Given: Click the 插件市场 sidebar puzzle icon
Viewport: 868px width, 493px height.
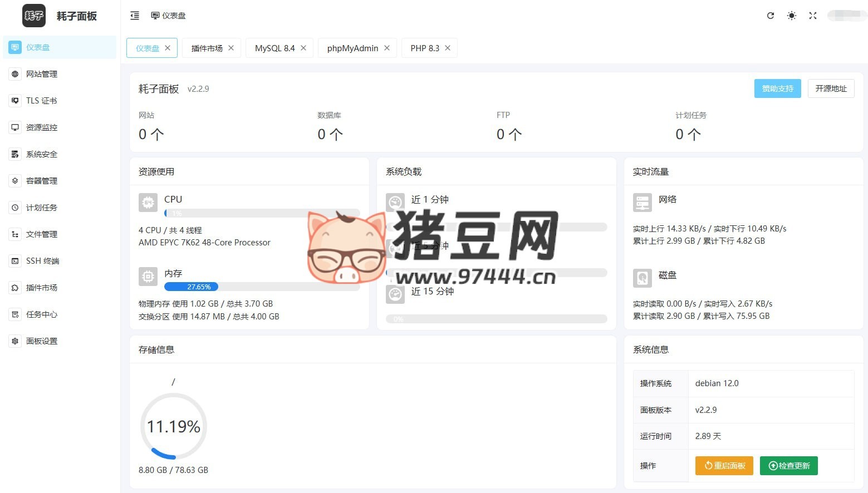Looking at the screenshot, I should click(15, 288).
